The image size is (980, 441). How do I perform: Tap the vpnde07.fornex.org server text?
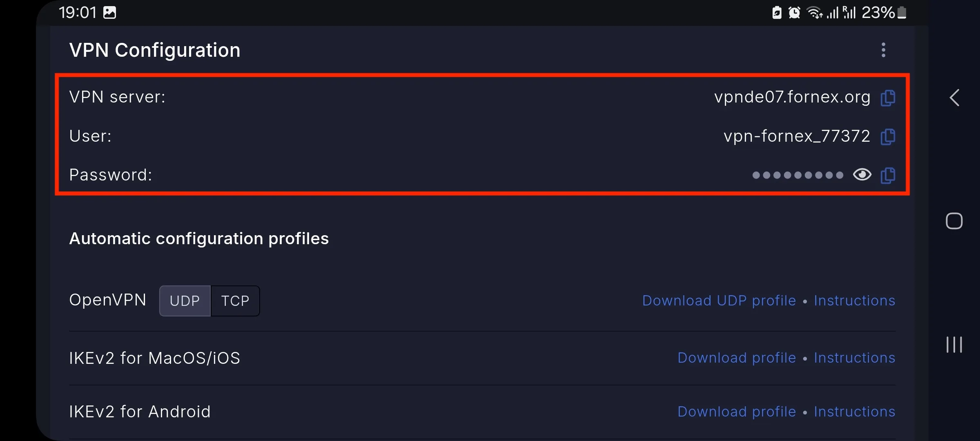pos(792,97)
